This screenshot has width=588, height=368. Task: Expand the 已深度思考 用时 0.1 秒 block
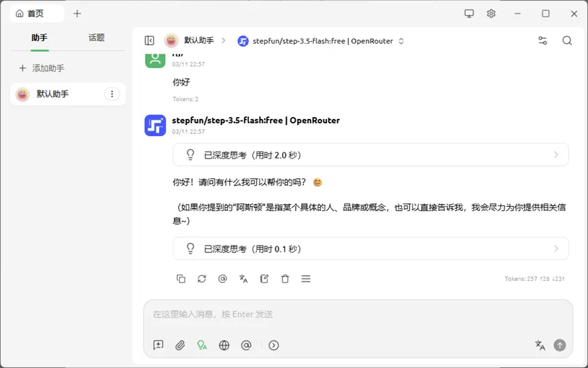tap(370, 249)
